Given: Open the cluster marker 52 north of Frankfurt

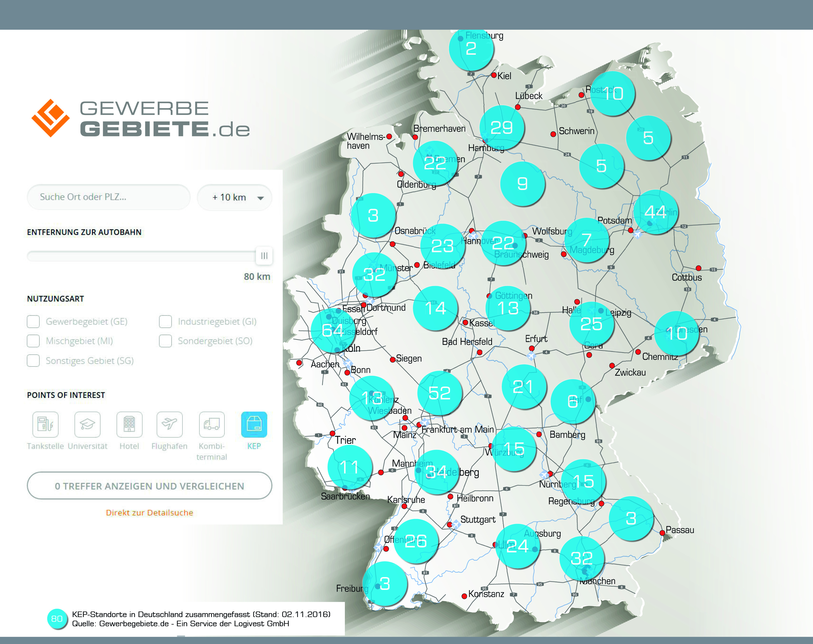Looking at the screenshot, I should click(440, 393).
